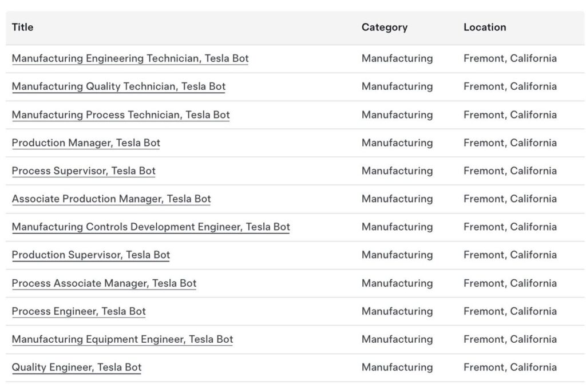586x392 pixels.
Task: Open Process Associate Manager, Tesla Bot link
Action: pyautogui.click(x=104, y=284)
